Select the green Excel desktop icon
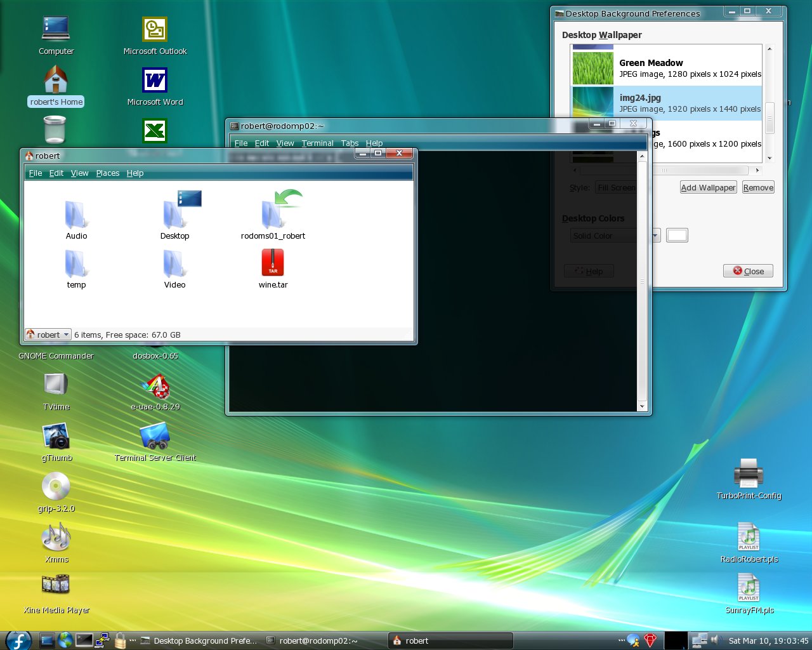812x650 pixels. click(x=155, y=131)
